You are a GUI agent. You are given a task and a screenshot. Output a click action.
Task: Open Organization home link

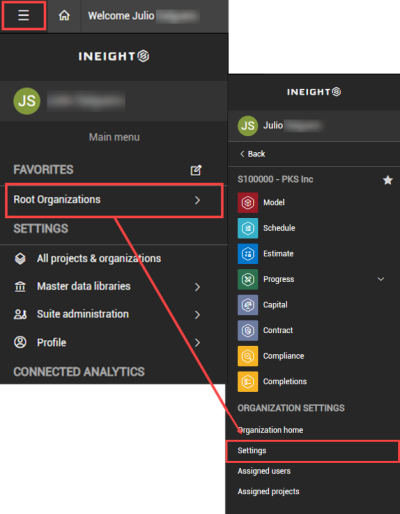coord(270,430)
